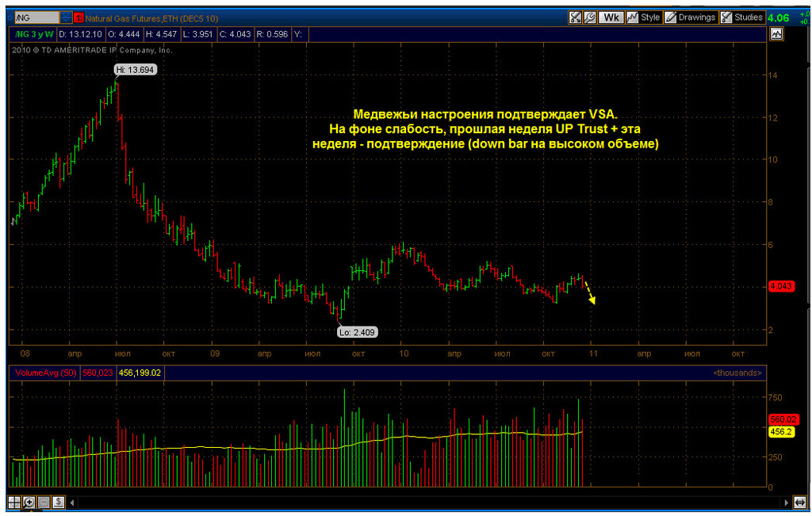Open the Drawings menu
The width and height of the screenshot is (812, 516).
691,17
